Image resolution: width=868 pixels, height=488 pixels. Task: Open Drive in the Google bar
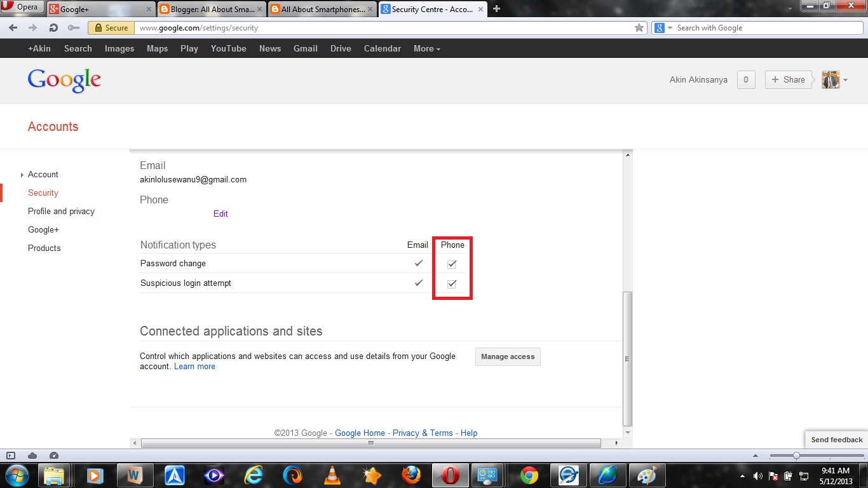pyautogui.click(x=341, y=48)
